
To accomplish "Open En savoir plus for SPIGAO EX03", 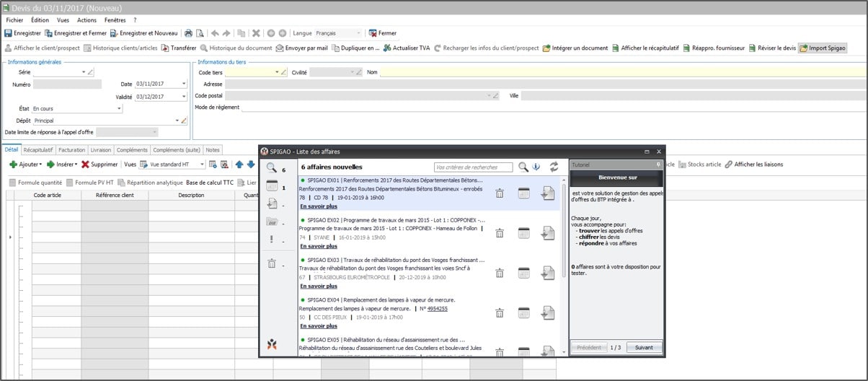I will (x=319, y=286).
